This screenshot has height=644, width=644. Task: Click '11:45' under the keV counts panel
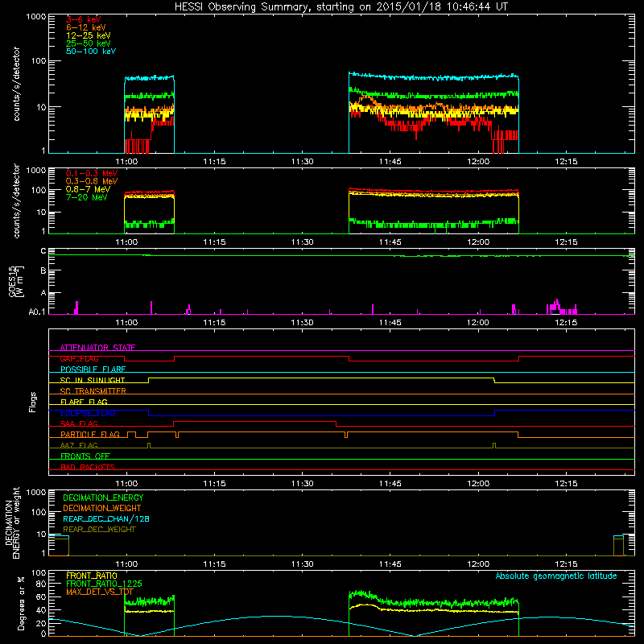click(x=390, y=162)
